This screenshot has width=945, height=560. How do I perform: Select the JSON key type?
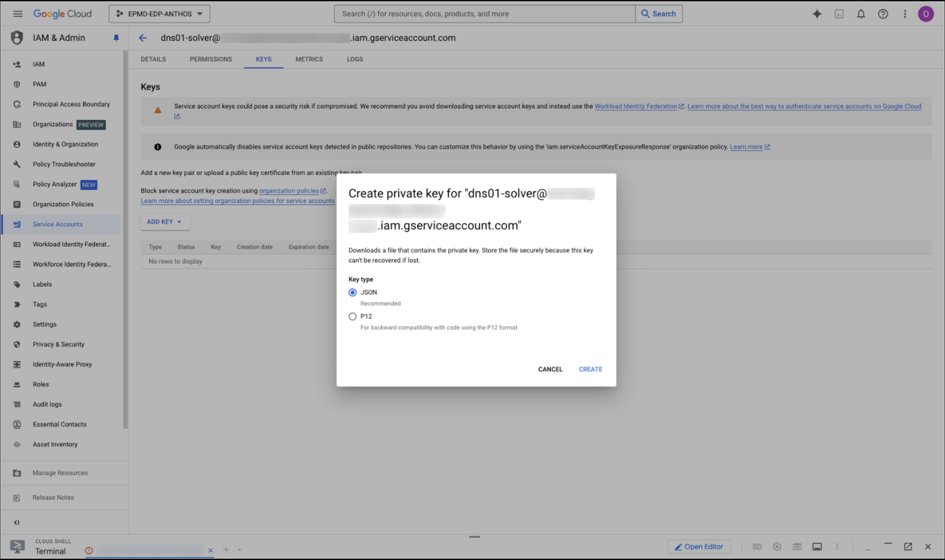point(353,292)
